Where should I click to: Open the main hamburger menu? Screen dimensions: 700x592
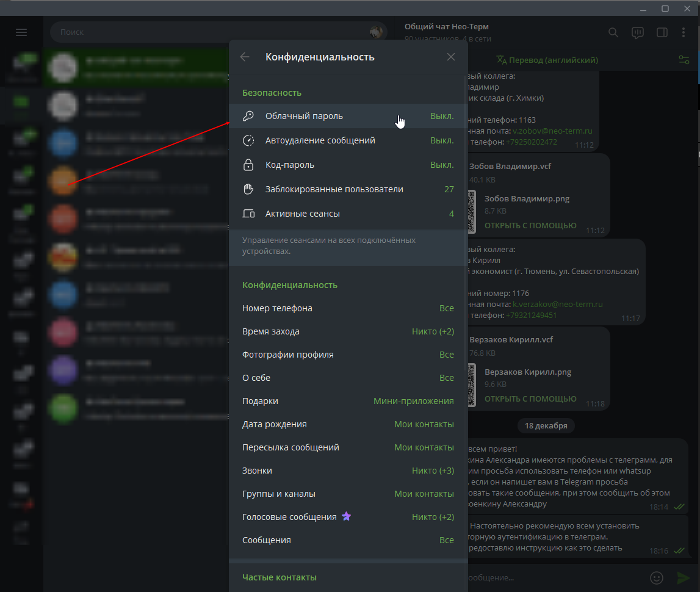21,32
